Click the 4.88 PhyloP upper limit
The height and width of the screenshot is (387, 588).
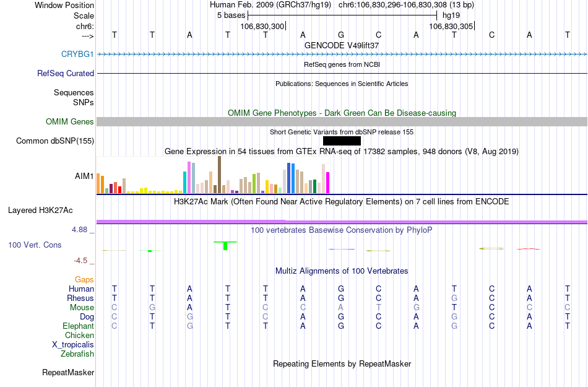pyautogui.click(x=79, y=230)
